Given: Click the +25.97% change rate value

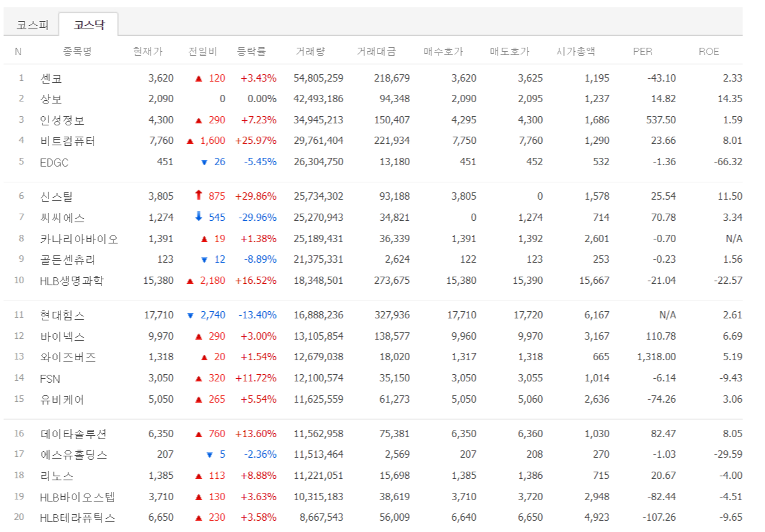Looking at the screenshot, I should pyautogui.click(x=255, y=141).
